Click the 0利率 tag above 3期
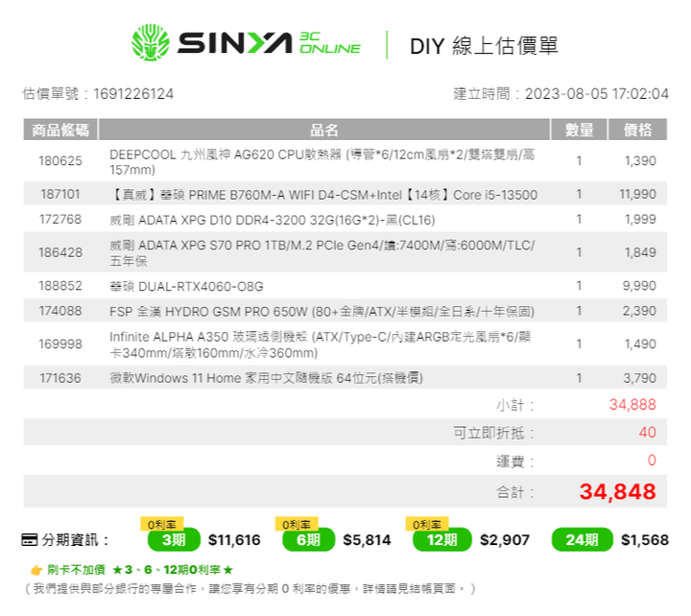This screenshot has width=691, height=616. (x=162, y=524)
